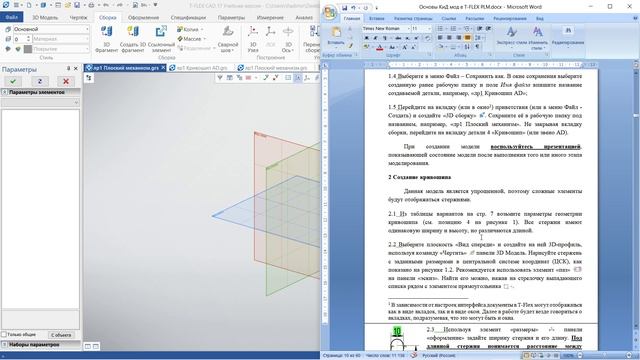640x360 pixels.
Task: Close the active лр1 Плоский механизм tab
Action: tap(163, 68)
